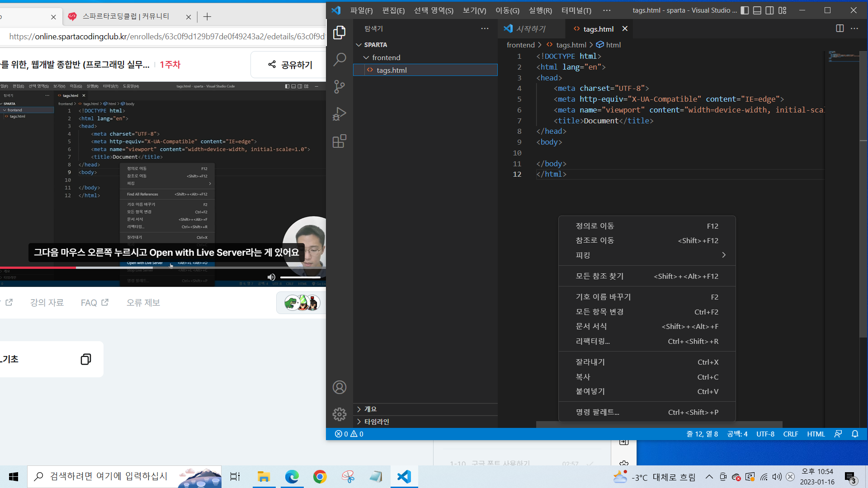This screenshot has height=488, width=868.
Task: Choose 참조로 이동 from context menu
Action: 647,240
